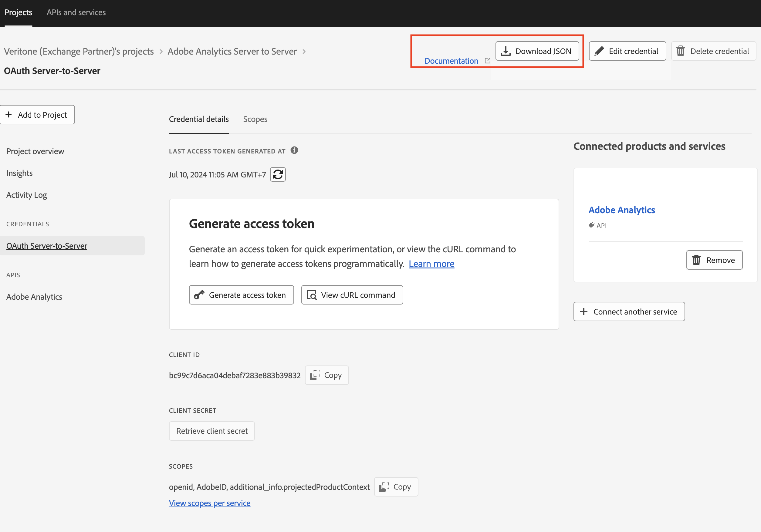The image size is (761, 532).
Task: Click Retrieve client secret button
Action: [x=212, y=431]
